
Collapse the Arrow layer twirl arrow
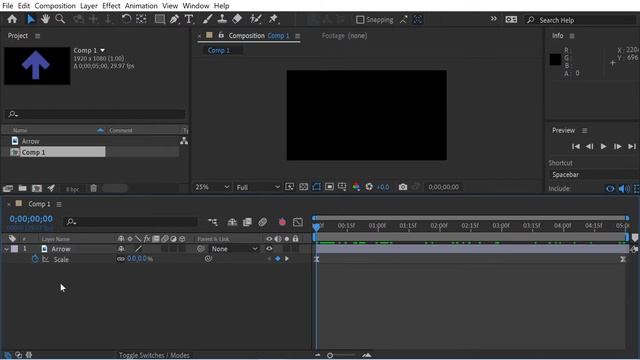pyautogui.click(x=7, y=249)
